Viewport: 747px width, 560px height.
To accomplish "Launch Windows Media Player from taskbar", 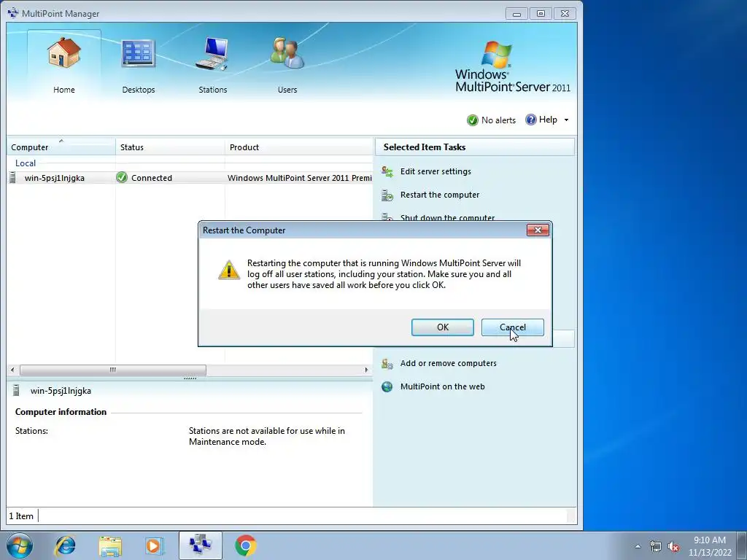I will [x=154, y=545].
